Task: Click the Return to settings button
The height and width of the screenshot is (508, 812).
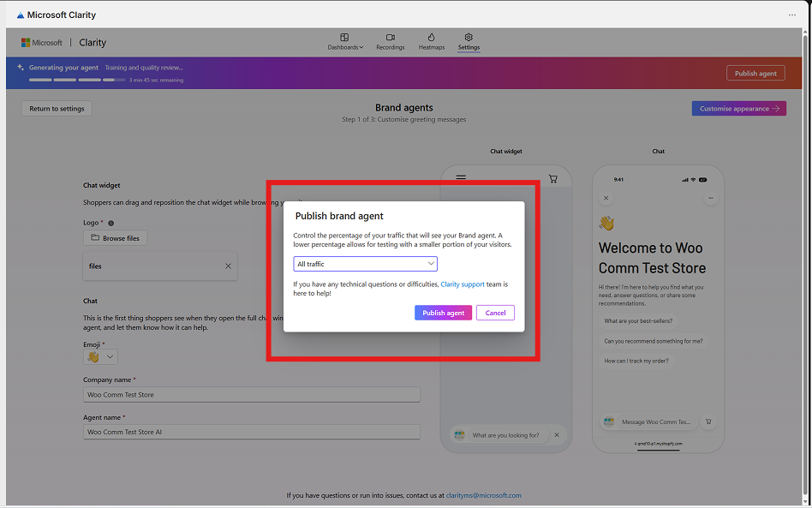Action: coord(57,108)
